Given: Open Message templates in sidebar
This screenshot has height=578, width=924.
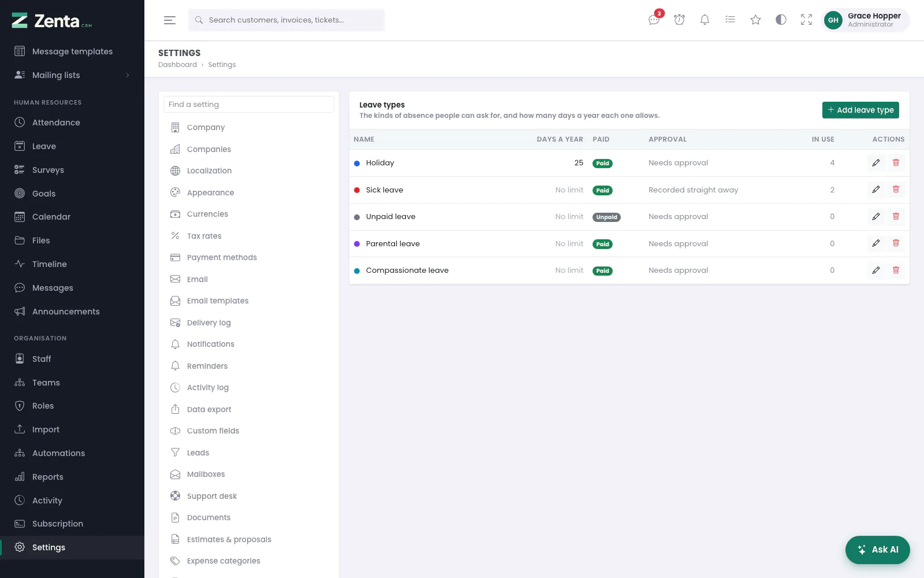Looking at the screenshot, I should pos(72,51).
